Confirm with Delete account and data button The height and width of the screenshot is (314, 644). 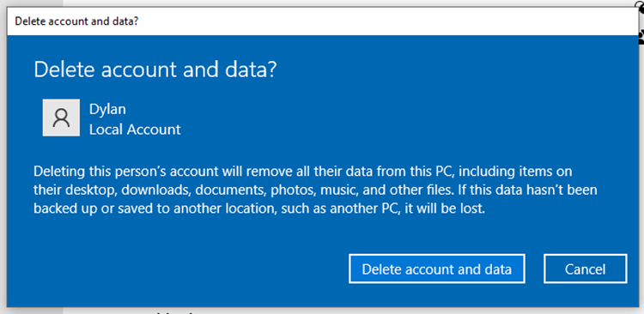[436, 269]
